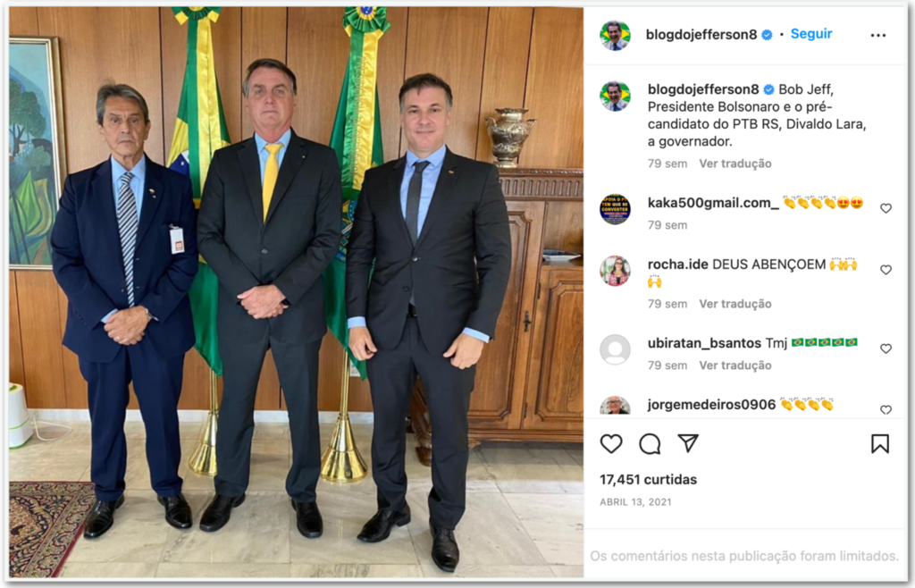Open the three-dots more options menu

click(x=877, y=36)
